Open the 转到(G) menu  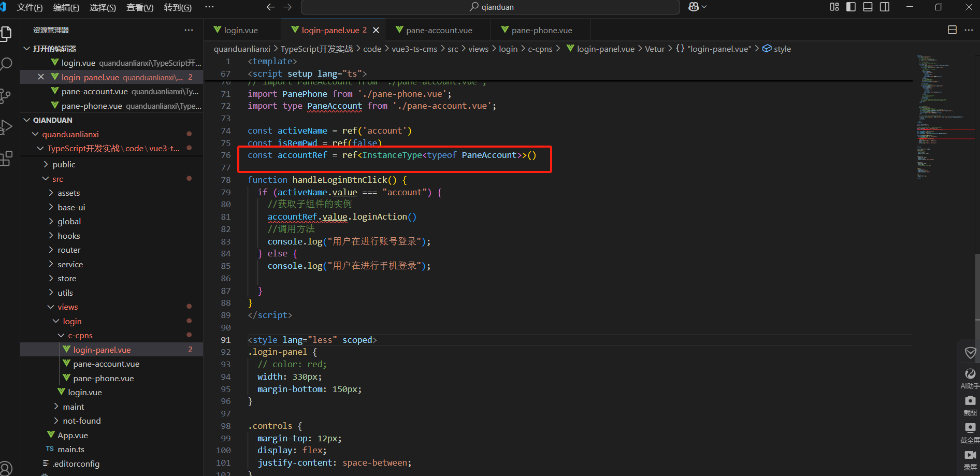178,7
